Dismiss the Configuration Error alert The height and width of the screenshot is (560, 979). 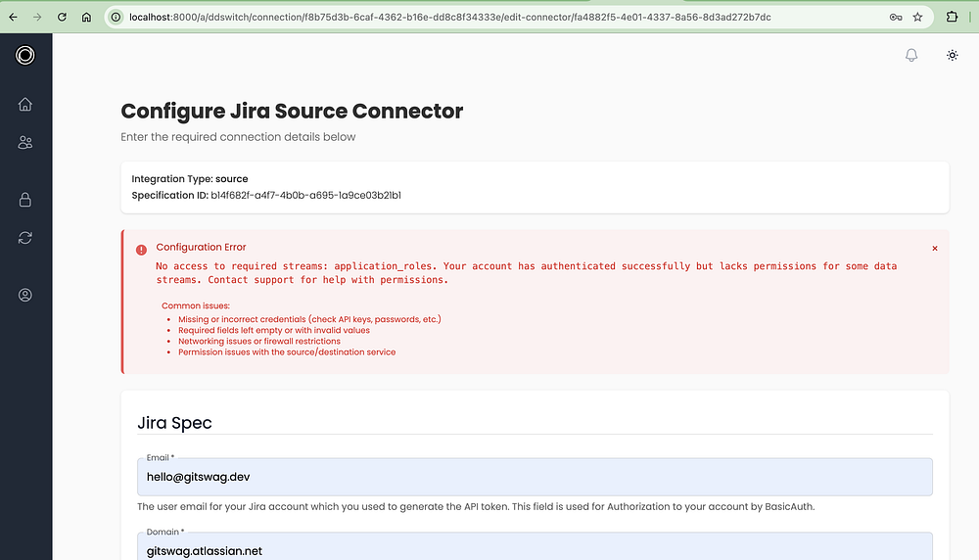(x=935, y=249)
